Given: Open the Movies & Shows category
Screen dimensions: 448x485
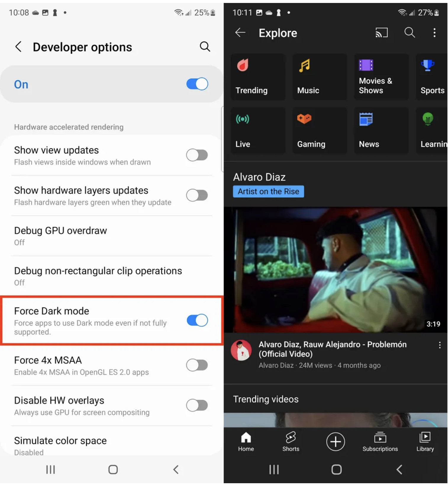Looking at the screenshot, I should point(381,77).
